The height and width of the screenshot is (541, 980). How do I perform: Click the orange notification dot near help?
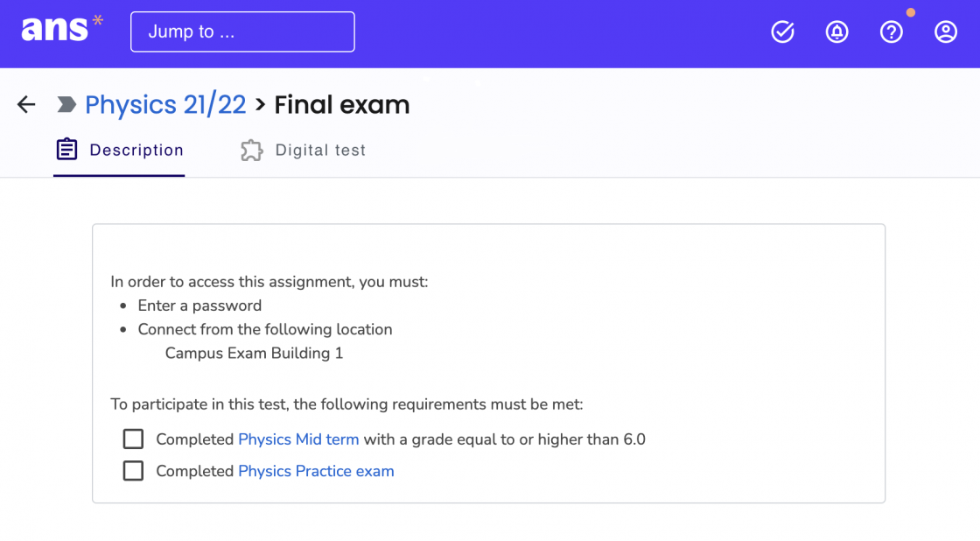[x=911, y=12]
